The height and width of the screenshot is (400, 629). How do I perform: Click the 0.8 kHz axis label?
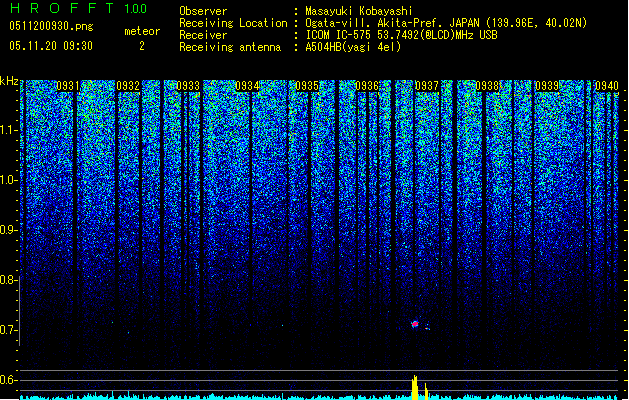9,280
